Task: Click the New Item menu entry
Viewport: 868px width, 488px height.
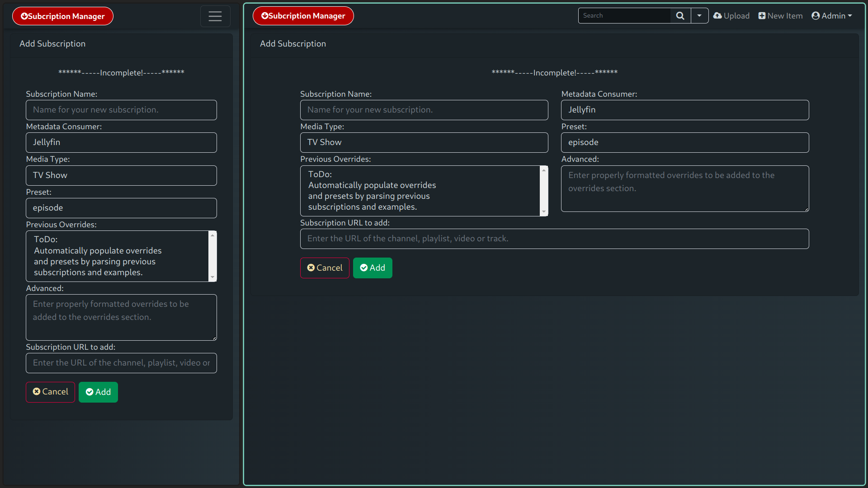Action: pyautogui.click(x=785, y=16)
